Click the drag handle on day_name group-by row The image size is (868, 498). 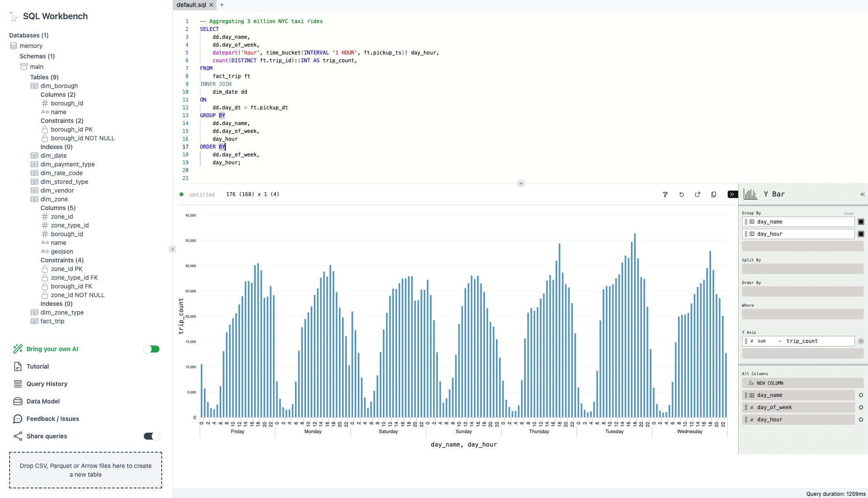click(746, 222)
